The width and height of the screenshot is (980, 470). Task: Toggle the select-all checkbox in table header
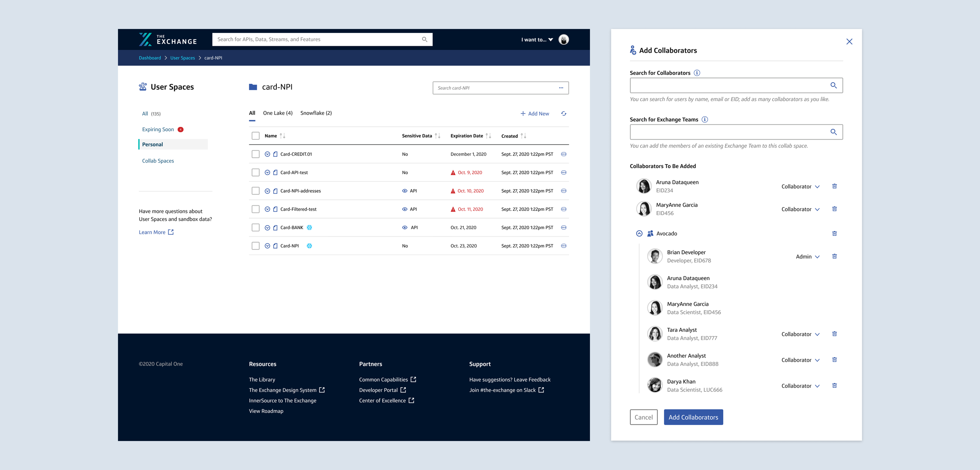(256, 136)
